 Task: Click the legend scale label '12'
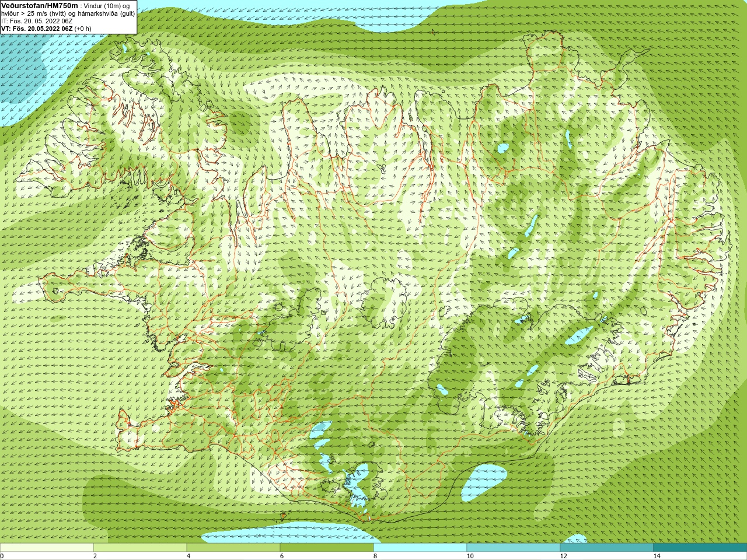point(563,556)
